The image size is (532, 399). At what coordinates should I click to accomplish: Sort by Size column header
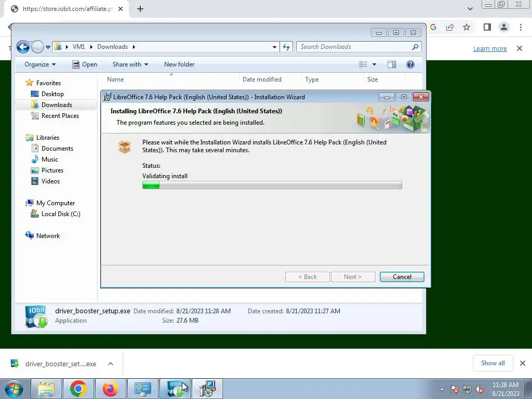pyautogui.click(x=372, y=79)
